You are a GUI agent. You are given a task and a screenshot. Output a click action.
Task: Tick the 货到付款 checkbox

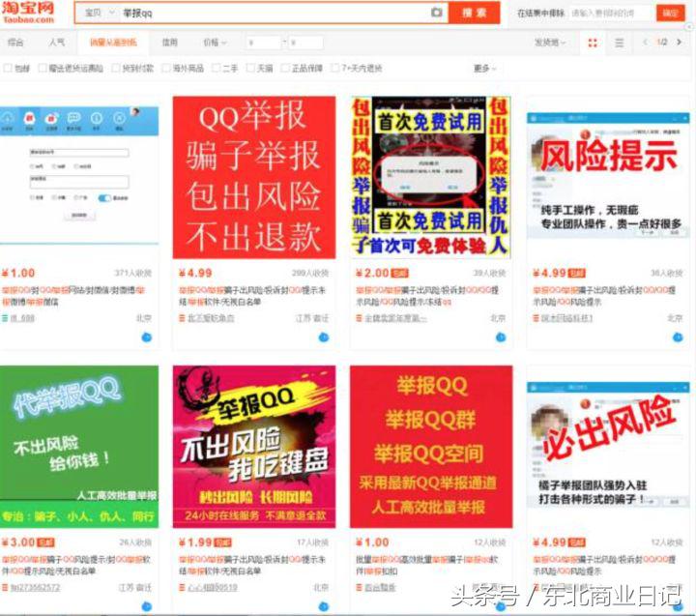point(116,68)
